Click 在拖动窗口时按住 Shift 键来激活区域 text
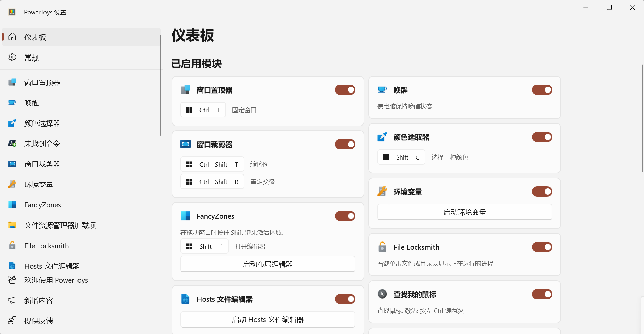Image resolution: width=644 pixels, height=334 pixels. (x=232, y=232)
